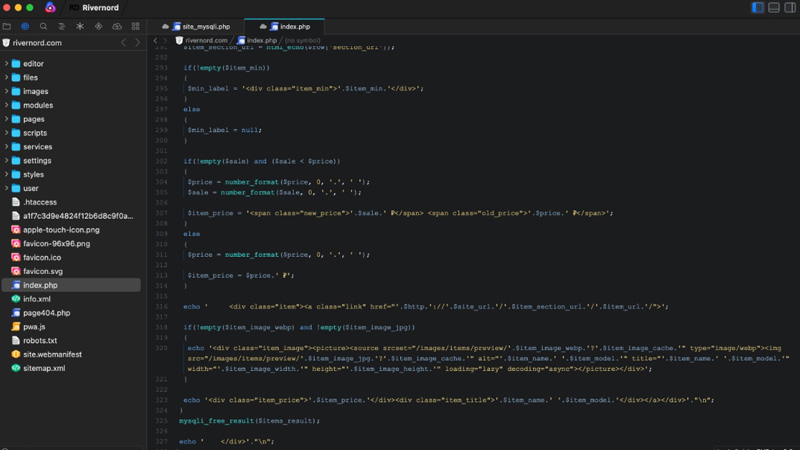Select the editor folder row
Image resolution: width=800 pixels, height=450 pixels.
[x=71, y=64]
